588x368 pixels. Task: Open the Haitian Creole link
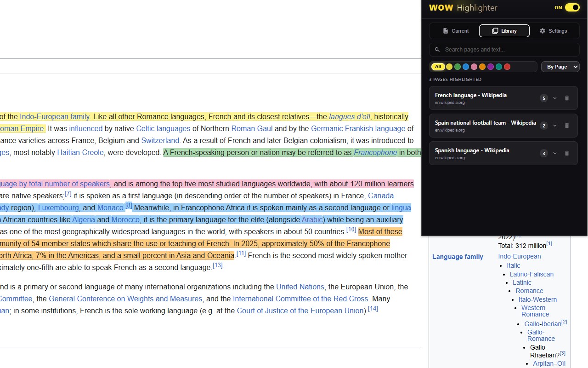tap(80, 153)
